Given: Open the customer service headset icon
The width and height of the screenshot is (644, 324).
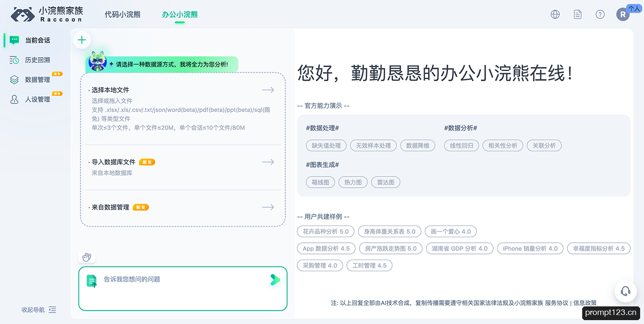Looking at the screenshot, I should pyautogui.click(x=626, y=291).
